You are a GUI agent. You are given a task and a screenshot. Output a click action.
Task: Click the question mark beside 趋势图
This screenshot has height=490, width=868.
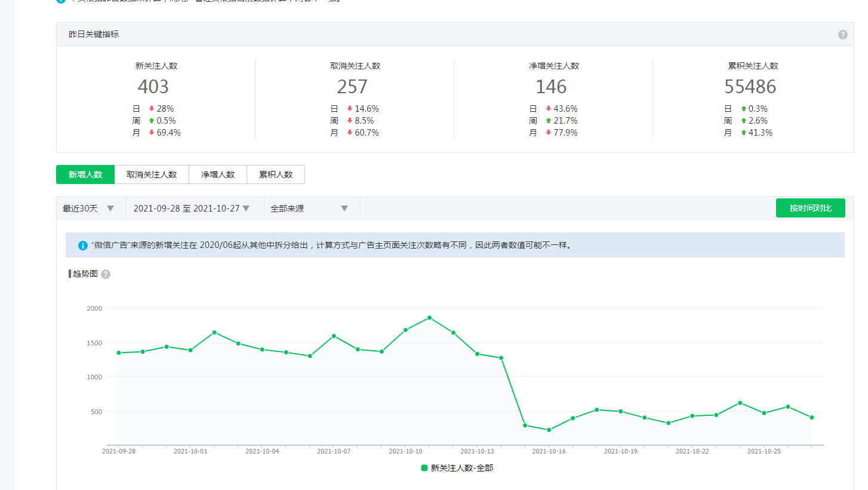pos(106,274)
